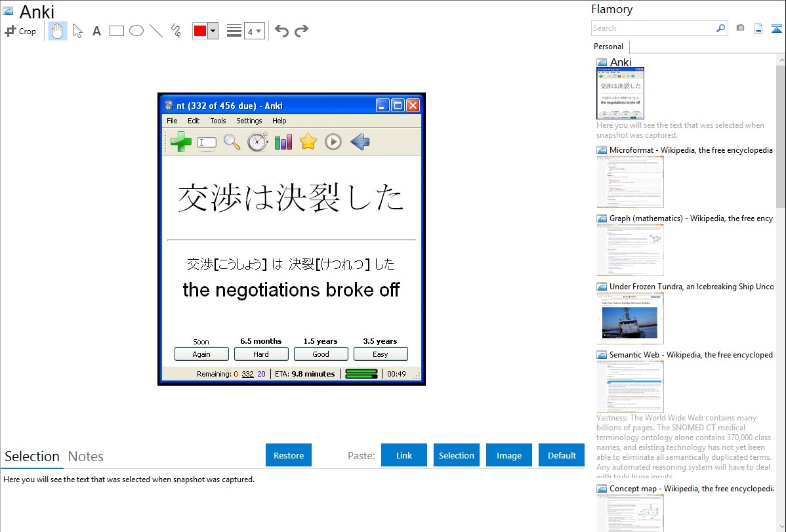
Task: Click the Anki app icon beside the title
Action: (8, 11)
